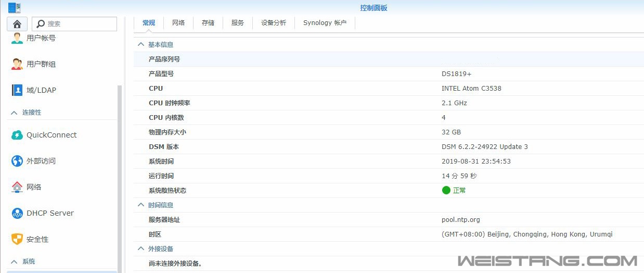644x273 pixels.
Task: Collapse the 外接设备 section
Action: click(x=140, y=249)
